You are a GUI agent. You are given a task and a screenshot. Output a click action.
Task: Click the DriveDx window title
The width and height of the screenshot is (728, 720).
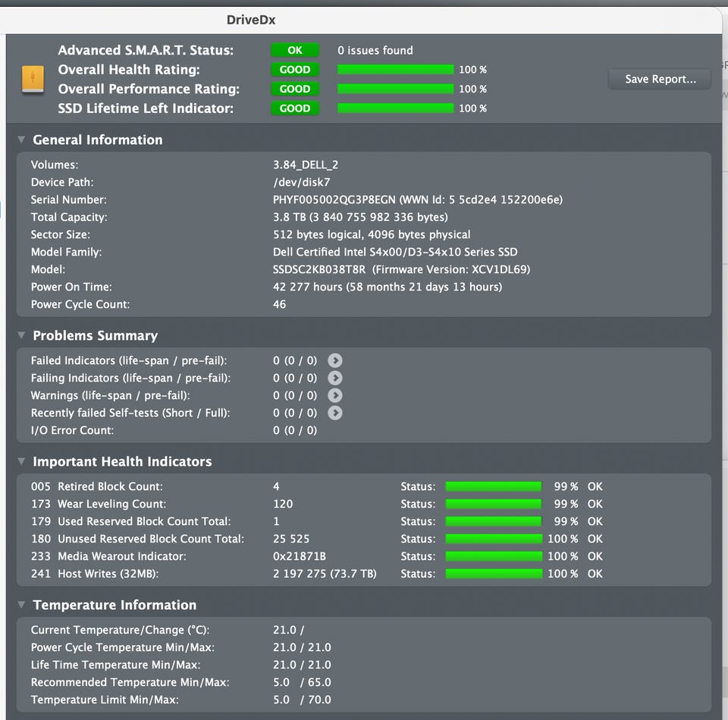click(x=251, y=20)
